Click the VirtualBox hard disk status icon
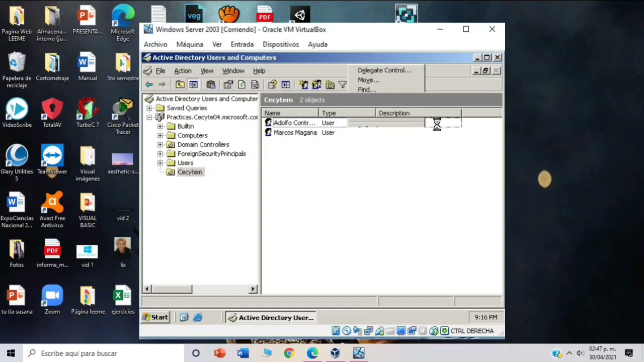The height and width of the screenshot is (362, 644). click(x=336, y=331)
